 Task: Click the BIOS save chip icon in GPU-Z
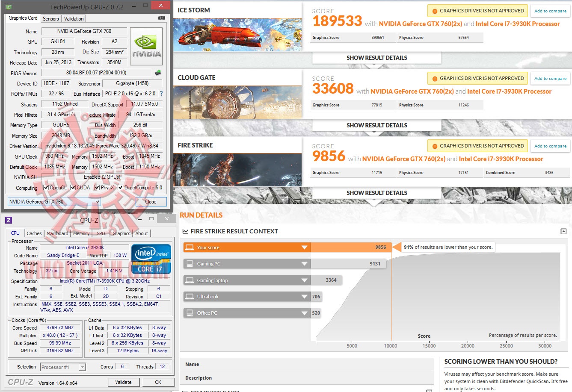click(158, 73)
